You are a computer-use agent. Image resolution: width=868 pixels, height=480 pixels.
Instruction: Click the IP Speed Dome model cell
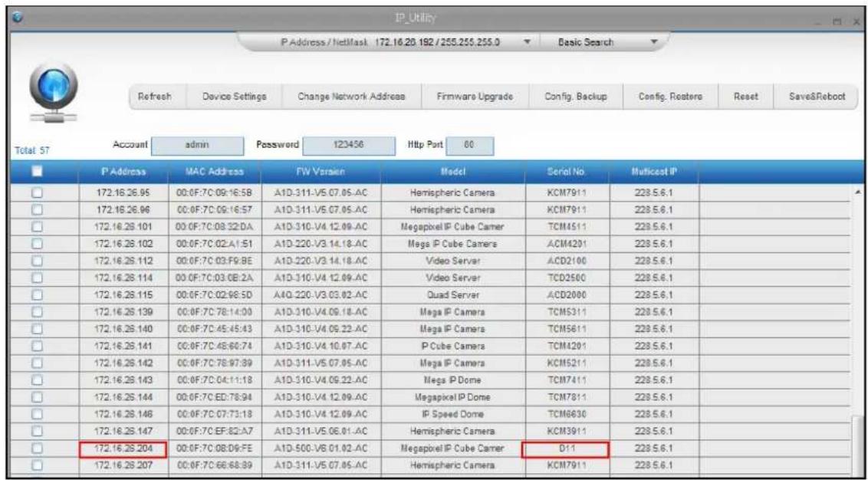coord(453,415)
